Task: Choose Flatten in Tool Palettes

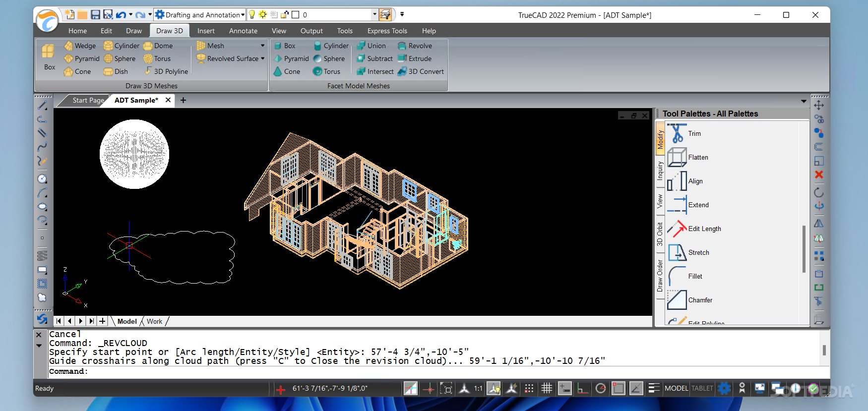Action: (688, 157)
